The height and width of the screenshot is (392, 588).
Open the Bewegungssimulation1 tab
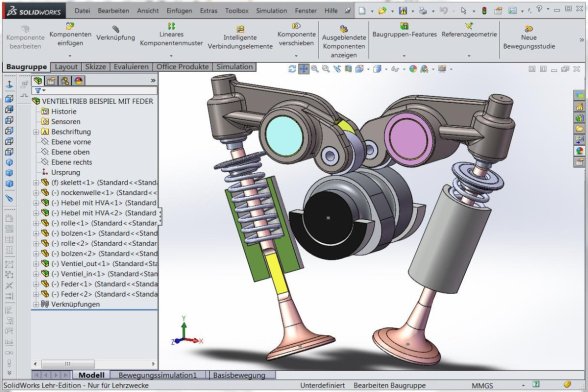pyautogui.click(x=158, y=375)
